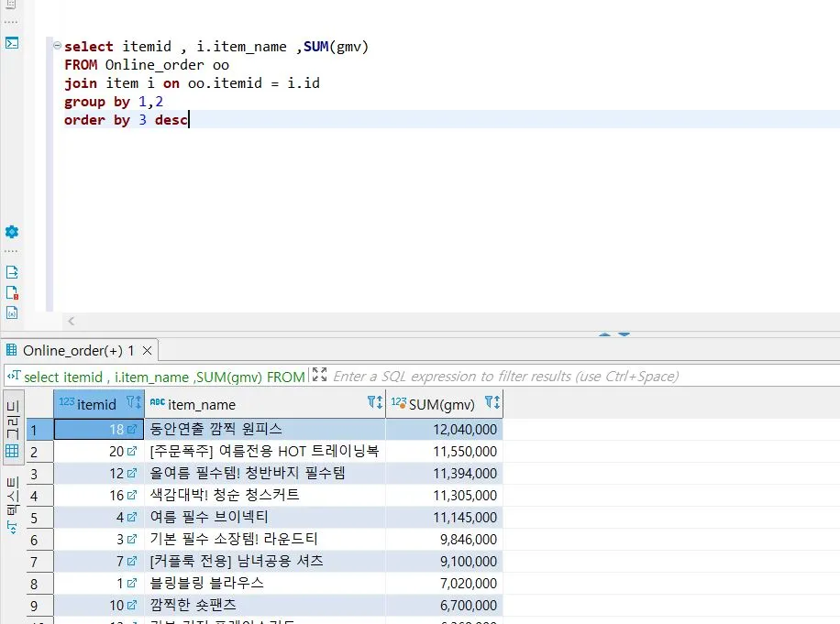Screen dimensions: 840x624
Task: Open the link icon beside itemid 16
Action: pos(132,495)
